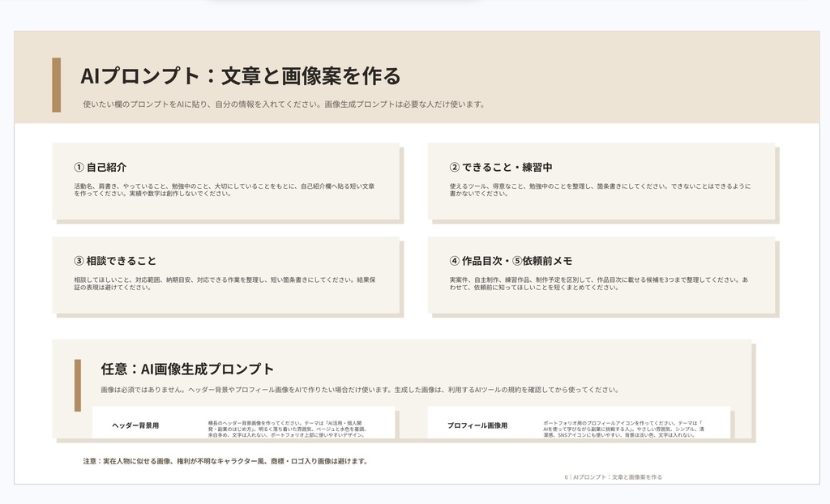
Task: Click the '② できること・練習中' card heading
Action: tap(501, 167)
